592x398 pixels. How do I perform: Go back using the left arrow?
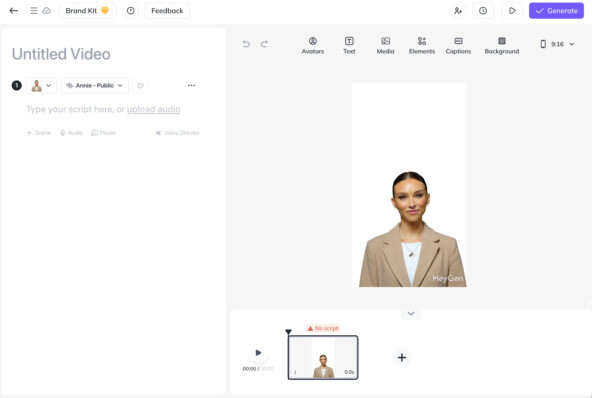point(14,11)
